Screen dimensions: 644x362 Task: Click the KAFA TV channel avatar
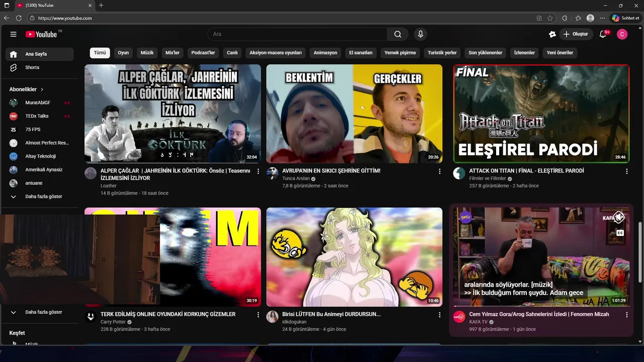[x=459, y=317]
